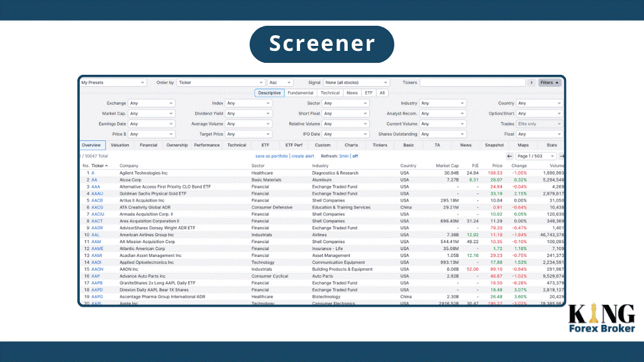644x362 pixels.
Task: Switch to the Valuation view tab
Action: click(x=120, y=145)
